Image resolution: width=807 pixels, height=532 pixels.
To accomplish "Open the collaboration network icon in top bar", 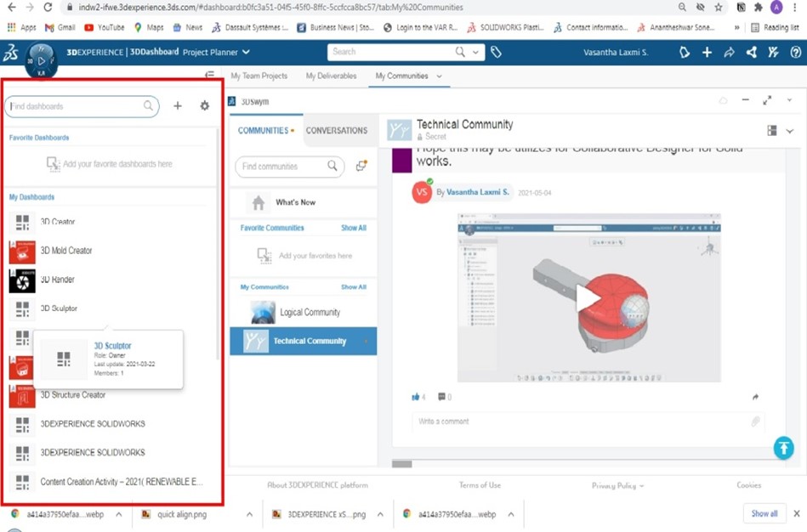I will coord(752,52).
